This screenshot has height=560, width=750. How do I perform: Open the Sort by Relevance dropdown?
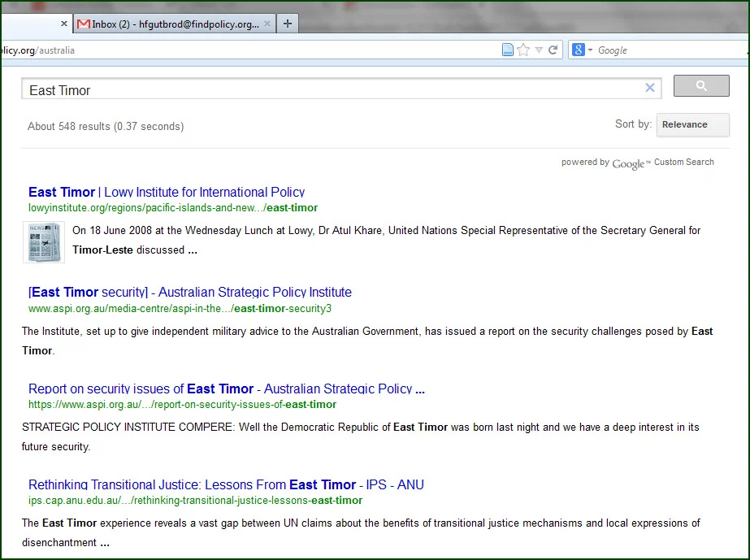click(692, 124)
